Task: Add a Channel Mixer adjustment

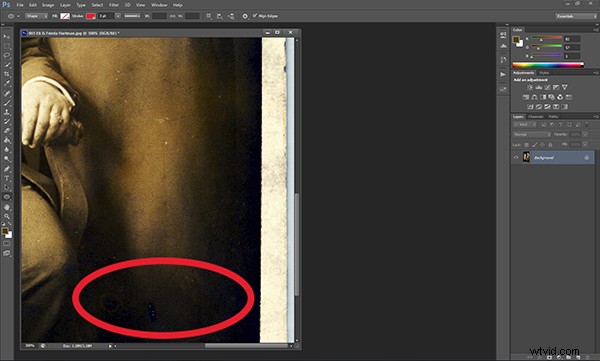Action: [x=560, y=97]
